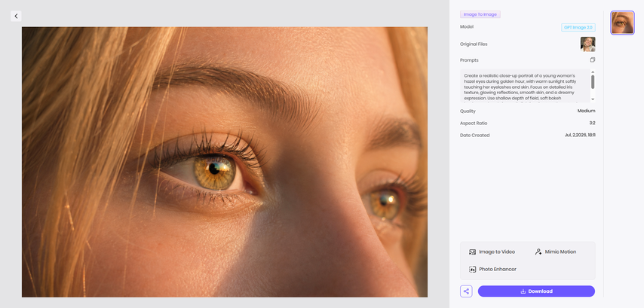Download the generated image
Viewport: 644px width, 308px height.
536,291
